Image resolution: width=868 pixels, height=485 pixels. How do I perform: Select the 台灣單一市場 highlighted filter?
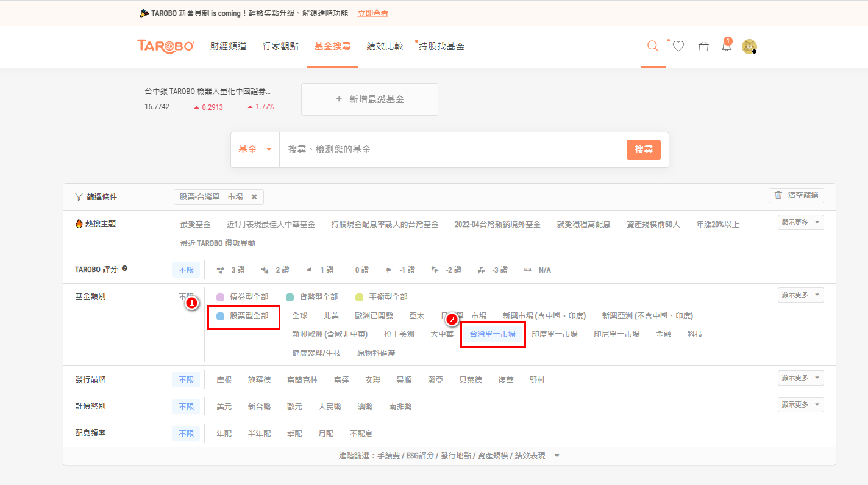tap(493, 334)
